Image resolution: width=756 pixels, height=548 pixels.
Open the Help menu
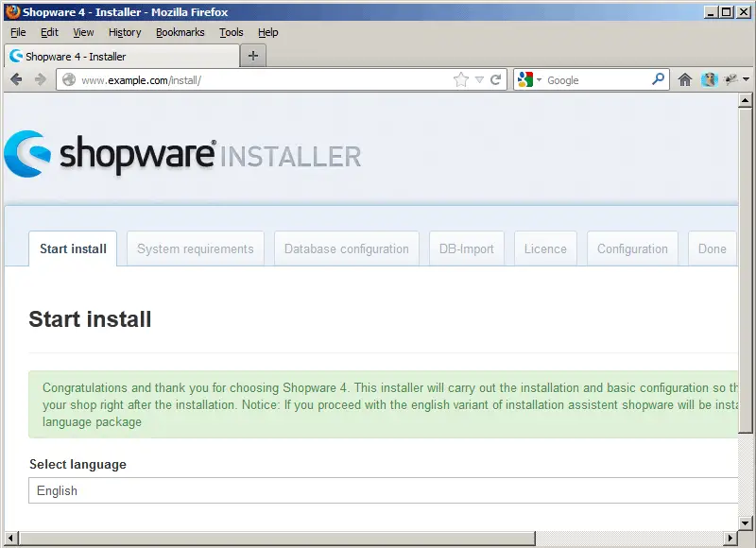point(268,32)
